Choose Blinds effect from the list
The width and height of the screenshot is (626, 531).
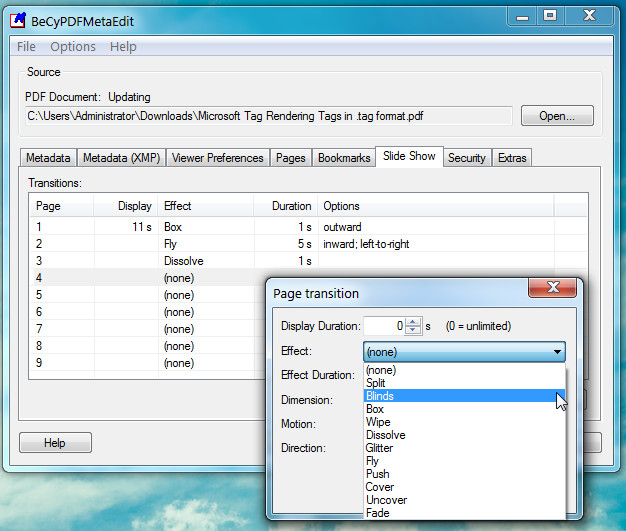tap(464, 396)
